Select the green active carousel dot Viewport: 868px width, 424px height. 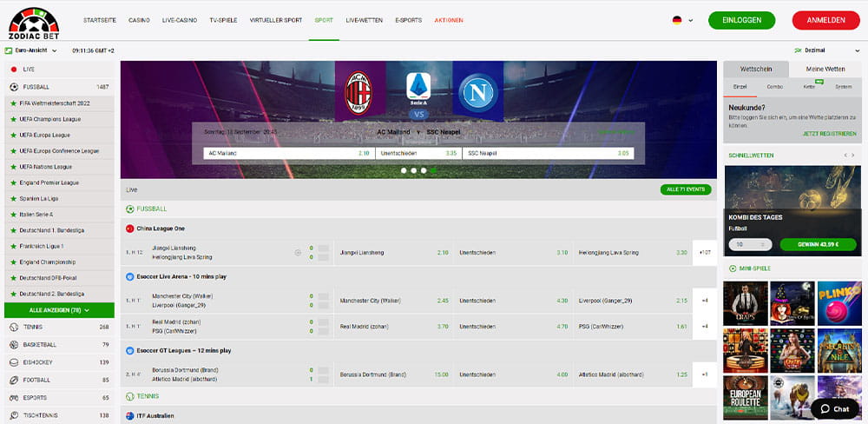coord(433,170)
